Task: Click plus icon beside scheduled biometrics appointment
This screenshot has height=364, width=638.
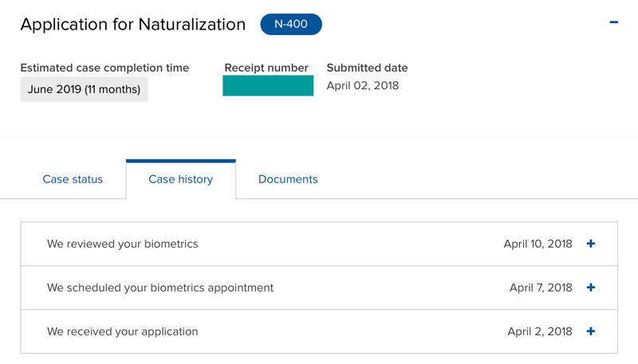Action: (591, 288)
